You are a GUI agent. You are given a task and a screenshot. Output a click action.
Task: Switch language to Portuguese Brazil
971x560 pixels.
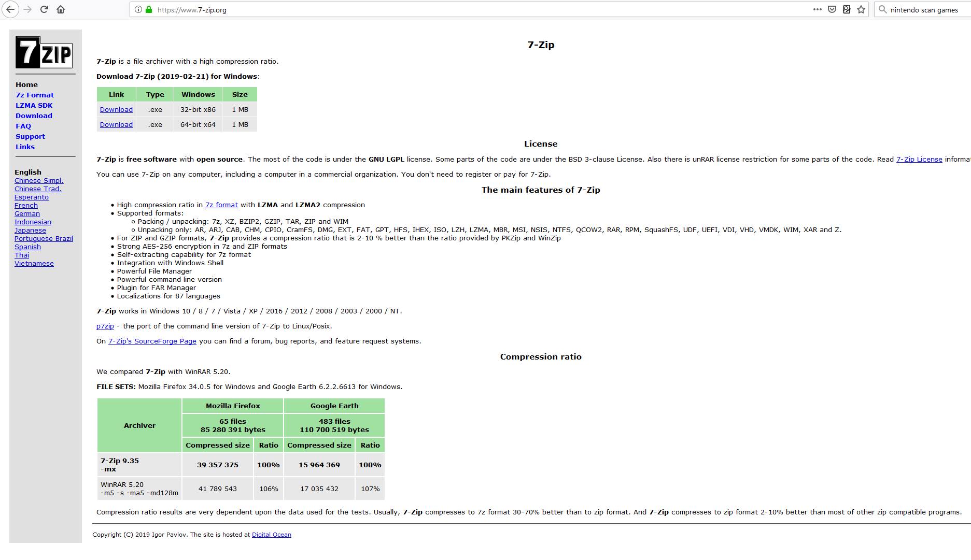[44, 238]
